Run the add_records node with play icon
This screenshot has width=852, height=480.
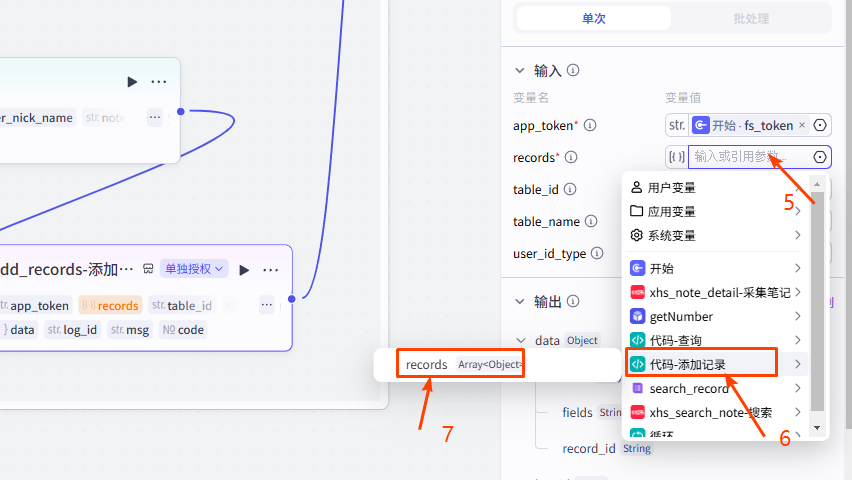(244, 269)
